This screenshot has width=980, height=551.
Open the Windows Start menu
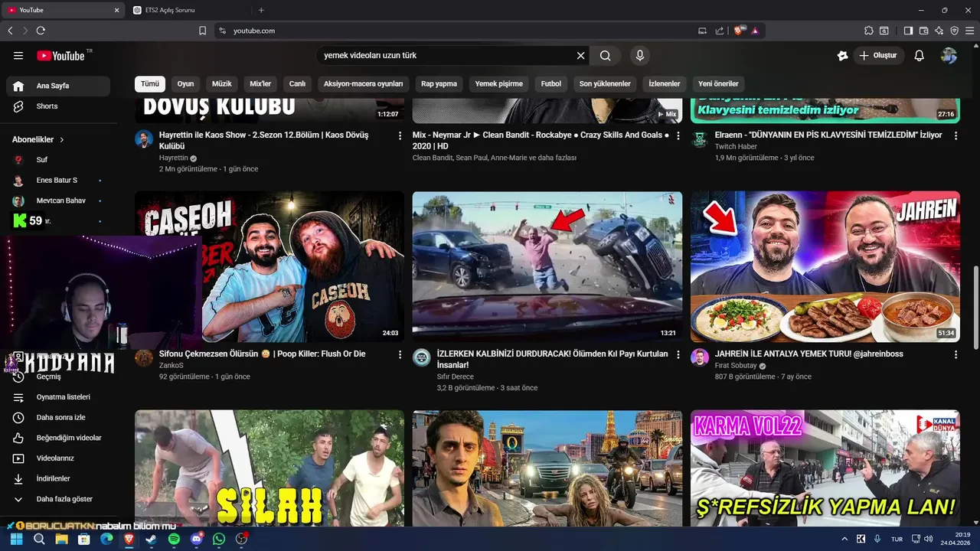pos(16,540)
